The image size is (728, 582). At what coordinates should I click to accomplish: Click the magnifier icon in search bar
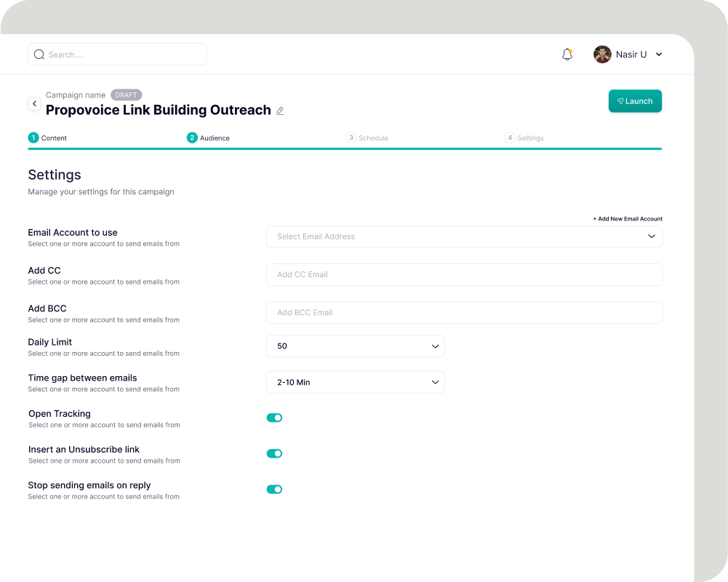(x=39, y=55)
